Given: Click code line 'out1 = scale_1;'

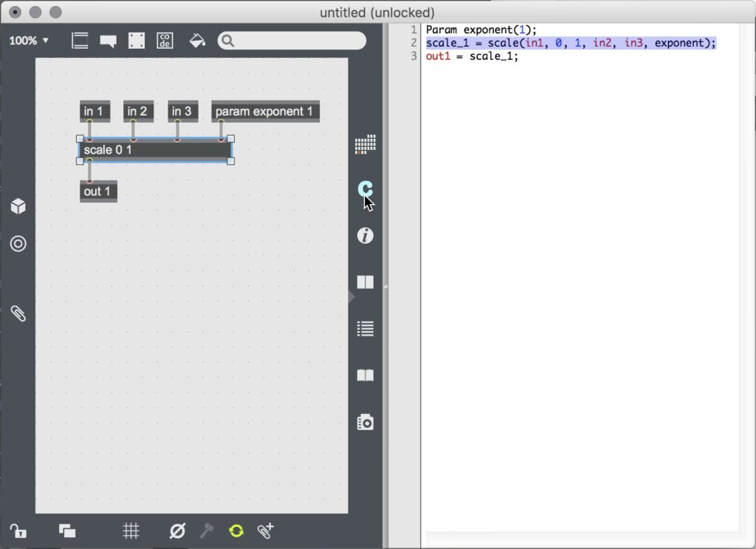Looking at the screenshot, I should click(472, 56).
